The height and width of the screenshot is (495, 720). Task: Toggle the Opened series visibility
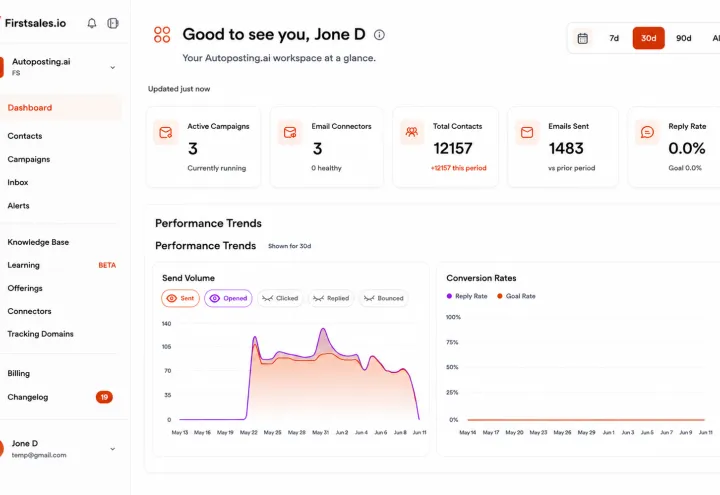click(228, 298)
